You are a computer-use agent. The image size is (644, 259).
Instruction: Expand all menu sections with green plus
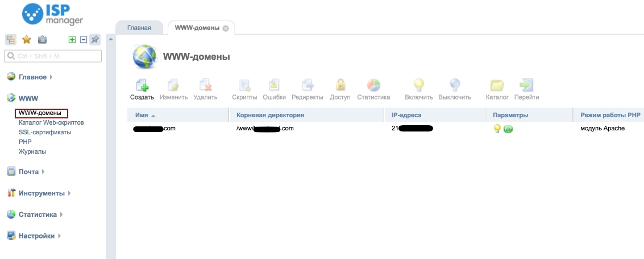point(72,40)
